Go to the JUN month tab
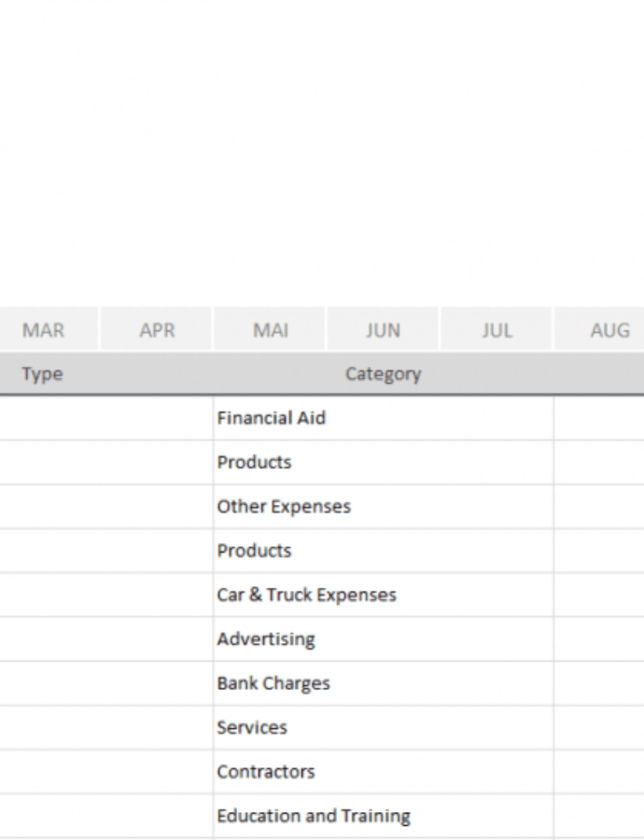Screen dimensions: 644x840 383,330
